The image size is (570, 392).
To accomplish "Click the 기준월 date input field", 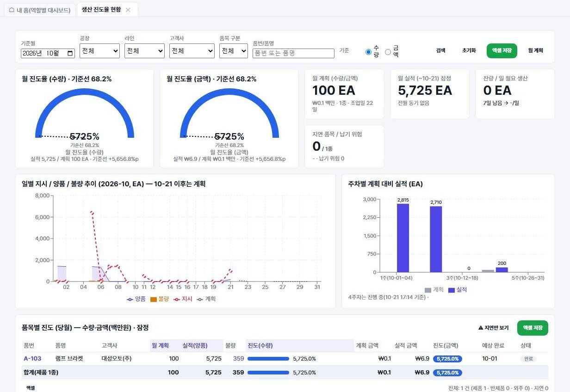I will coord(48,53).
